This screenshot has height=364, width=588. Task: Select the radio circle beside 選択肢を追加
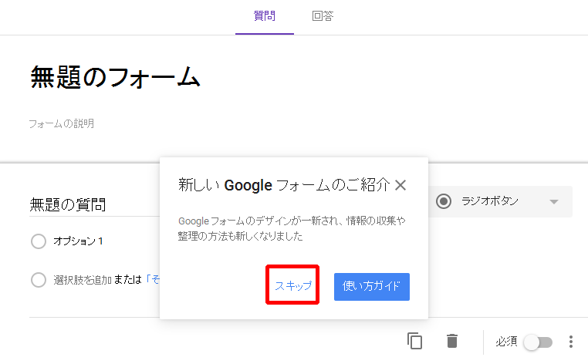(39, 280)
